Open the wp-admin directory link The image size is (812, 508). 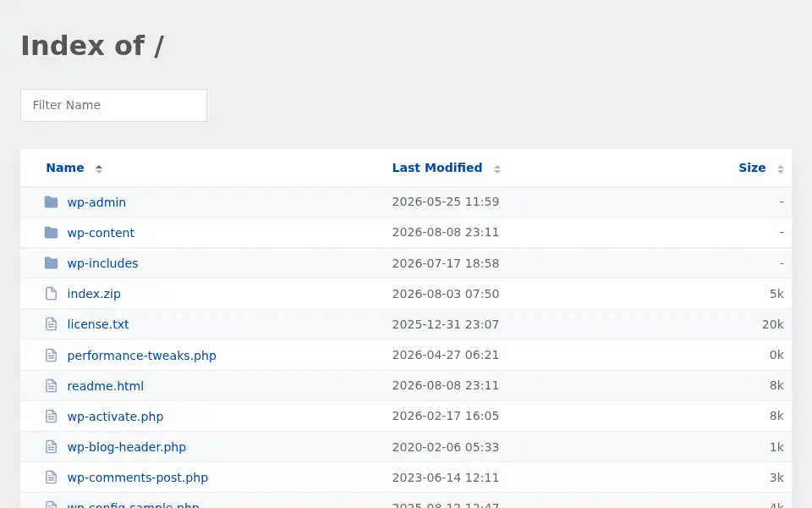(x=96, y=202)
